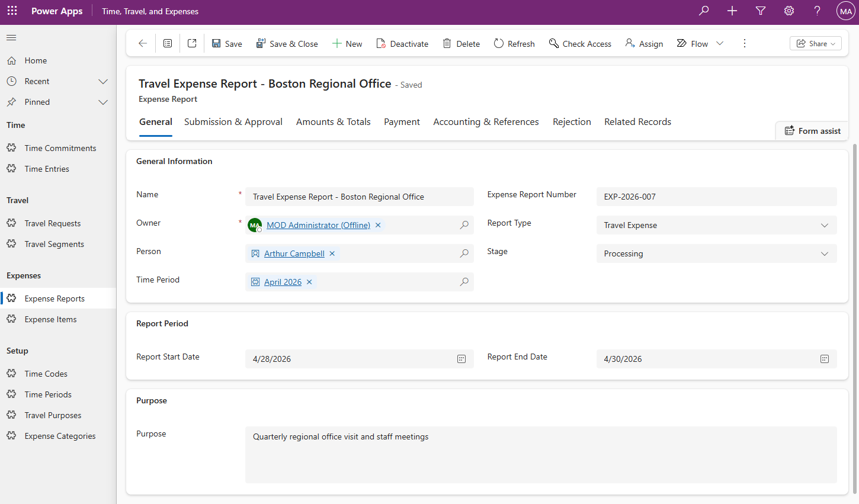
Task: Click the plus quick create icon
Action: coord(732,11)
